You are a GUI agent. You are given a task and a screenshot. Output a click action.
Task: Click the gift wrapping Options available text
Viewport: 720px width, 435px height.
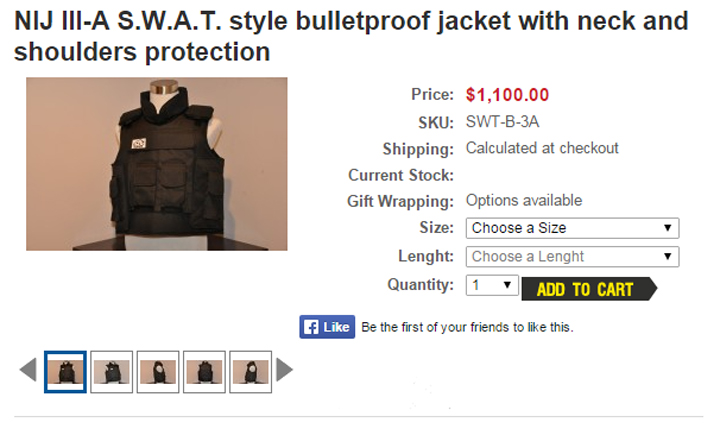pyautogui.click(x=524, y=201)
